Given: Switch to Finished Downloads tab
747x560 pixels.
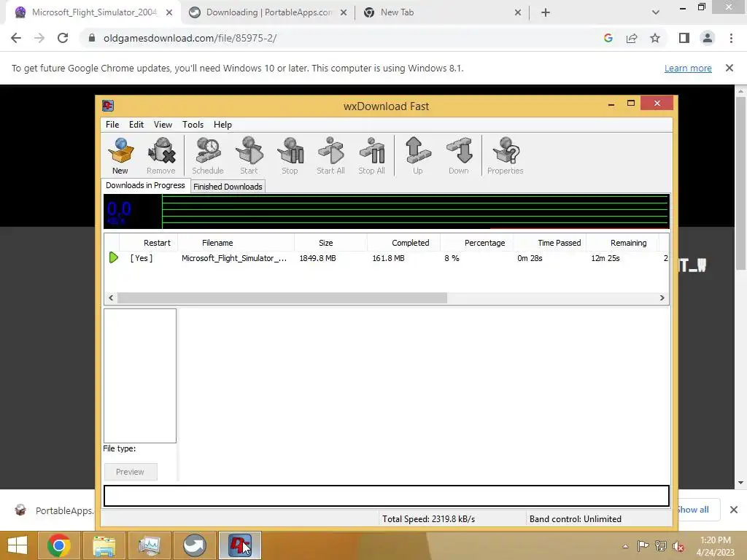Looking at the screenshot, I should (228, 187).
